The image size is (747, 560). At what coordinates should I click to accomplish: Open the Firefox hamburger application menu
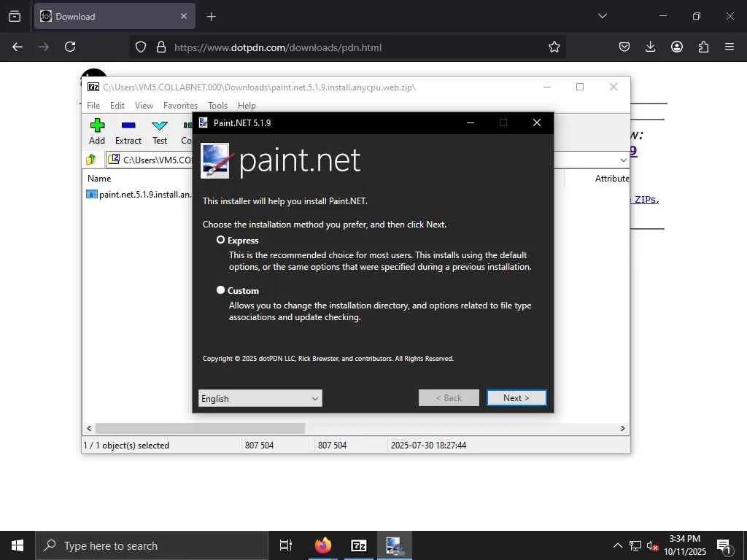tap(729, 47)
